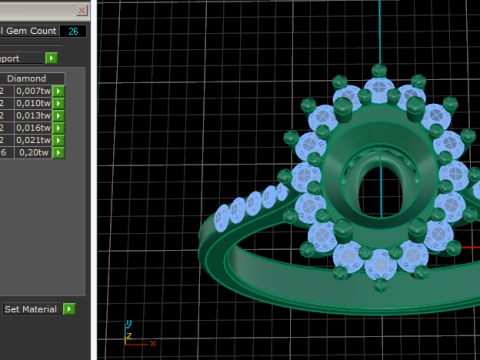480x360 pixels.
Task: Click the Set Material green arrow
Action: coord(69,309)
